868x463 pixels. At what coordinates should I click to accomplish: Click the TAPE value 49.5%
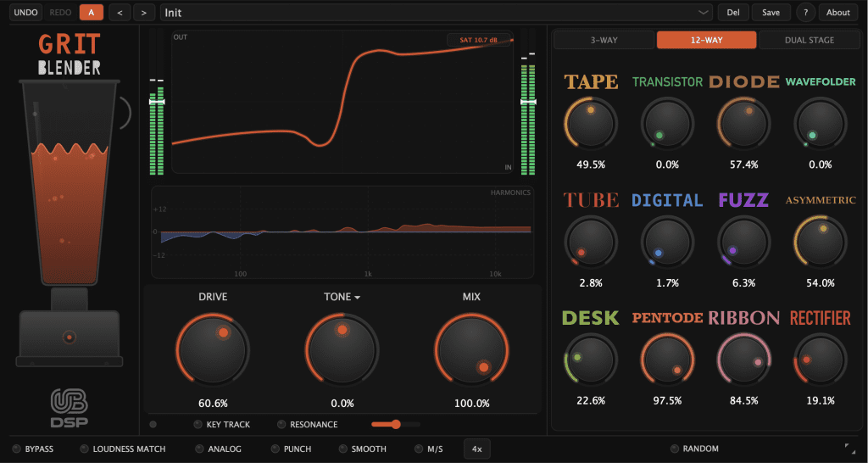pos(591,165)
